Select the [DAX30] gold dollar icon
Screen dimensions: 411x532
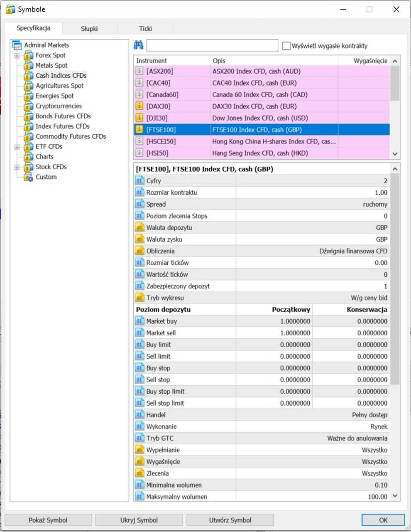[x=139, y=106]
